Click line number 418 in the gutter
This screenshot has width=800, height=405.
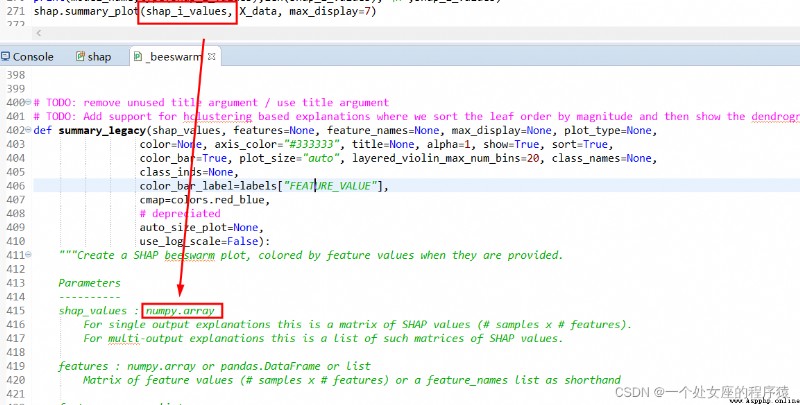(15, 352)
